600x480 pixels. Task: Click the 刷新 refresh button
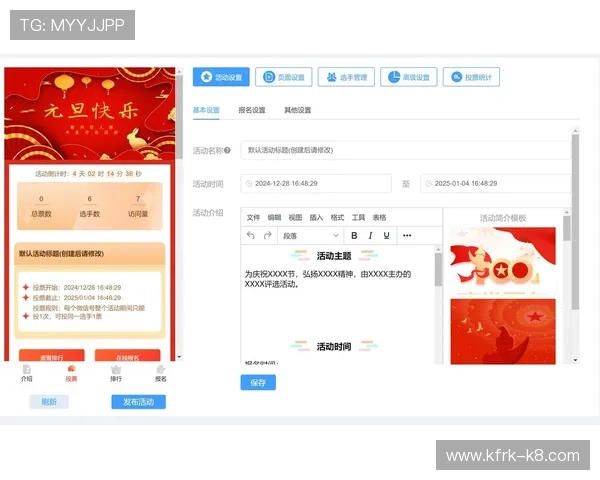pos(49,402)
